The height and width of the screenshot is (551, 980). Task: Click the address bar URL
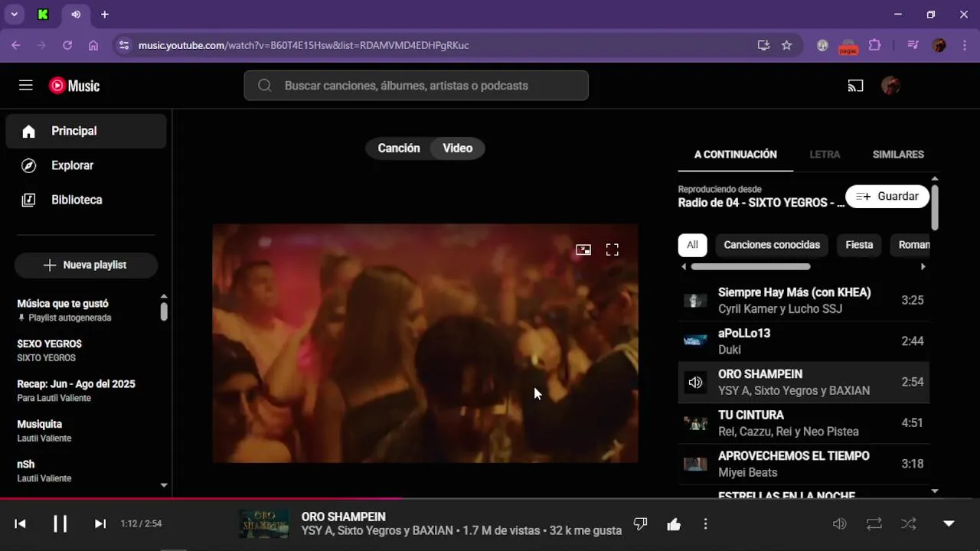coord(303,45)
